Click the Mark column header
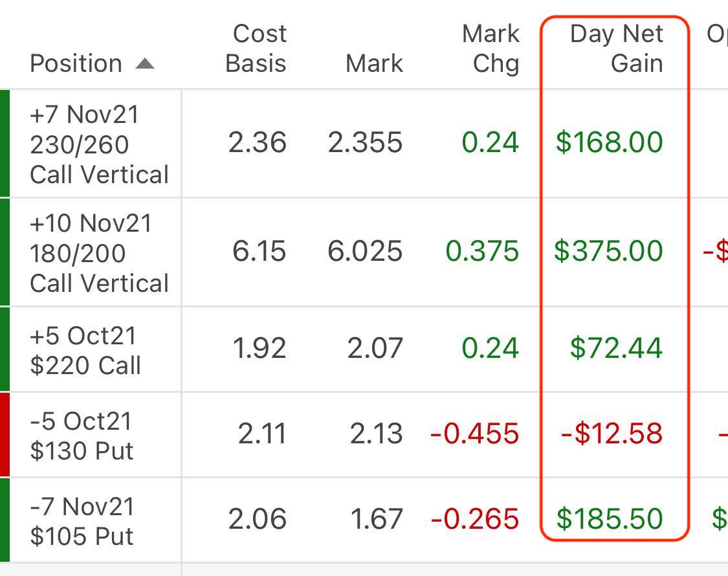The height and width of the screenshot is (576, 728). coord(374,63)
